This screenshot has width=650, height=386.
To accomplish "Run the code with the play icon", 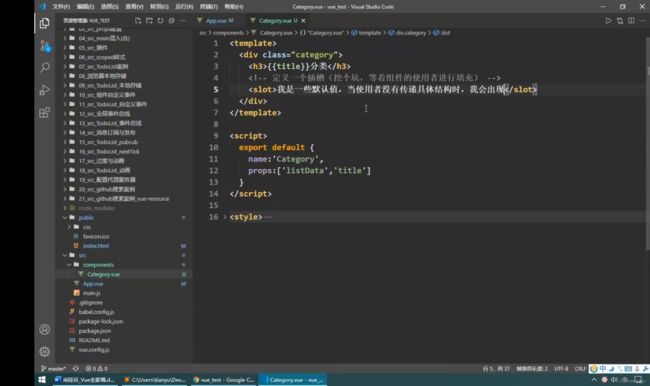I will tap(608, 20).
